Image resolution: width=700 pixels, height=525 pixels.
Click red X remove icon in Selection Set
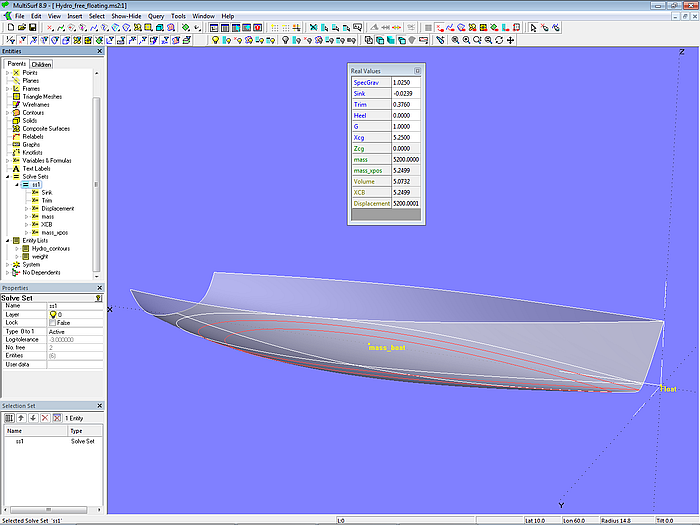pyautogui.click(x=43, y=416)
